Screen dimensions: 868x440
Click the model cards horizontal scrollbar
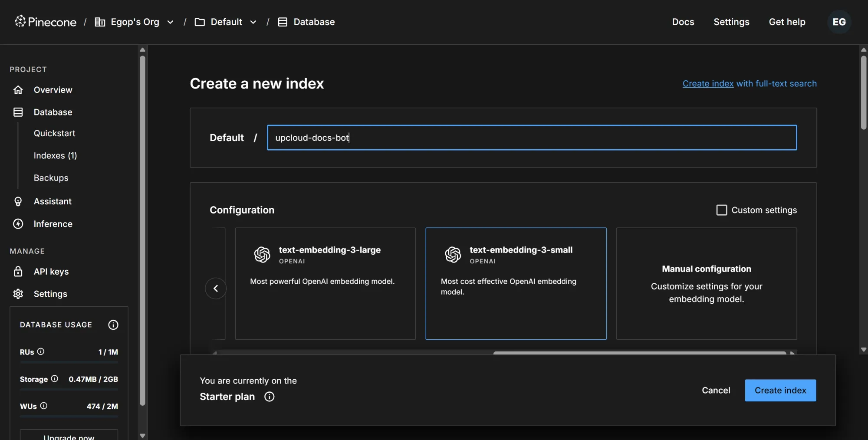click(640, 353)
